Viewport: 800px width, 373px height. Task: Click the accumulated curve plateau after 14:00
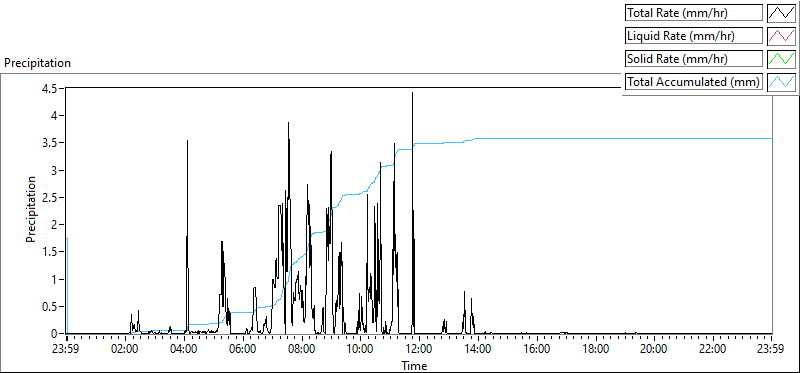pos(622,138)
